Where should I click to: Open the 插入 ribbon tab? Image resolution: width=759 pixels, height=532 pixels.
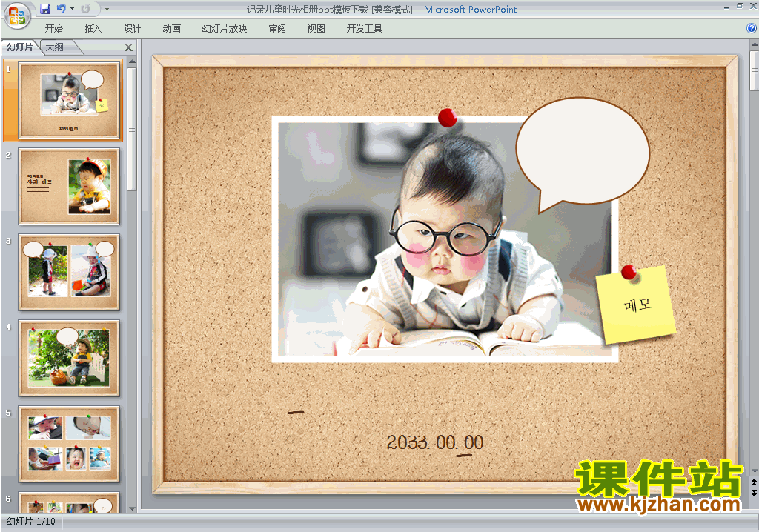coord(93,29)
